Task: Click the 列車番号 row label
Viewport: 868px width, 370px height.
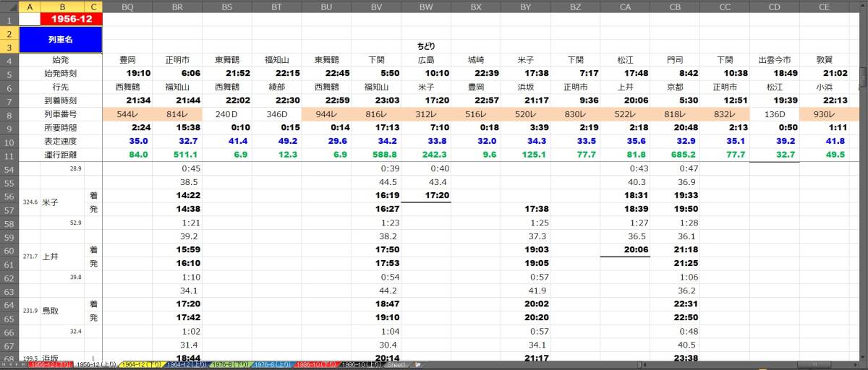Action: (61, 114)
